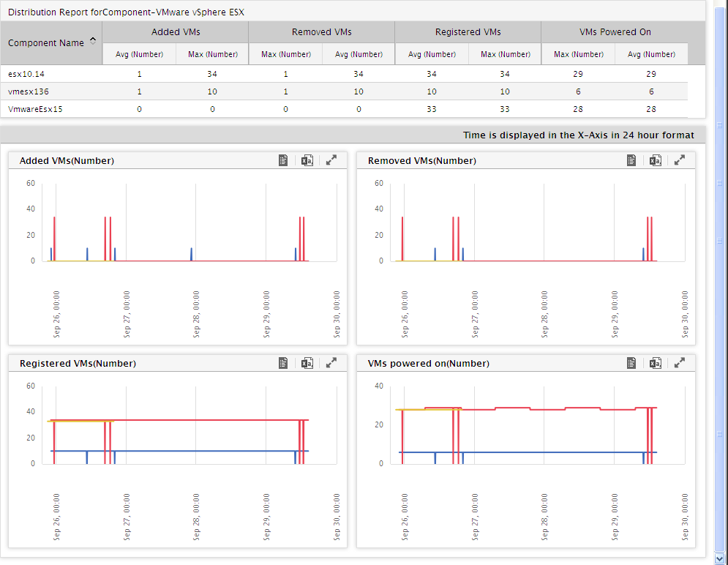Image resolution: width=728 pixels, height=565 pixels.
Task: Select the Registered VMs column group header
Action: [x=468, y=32]
